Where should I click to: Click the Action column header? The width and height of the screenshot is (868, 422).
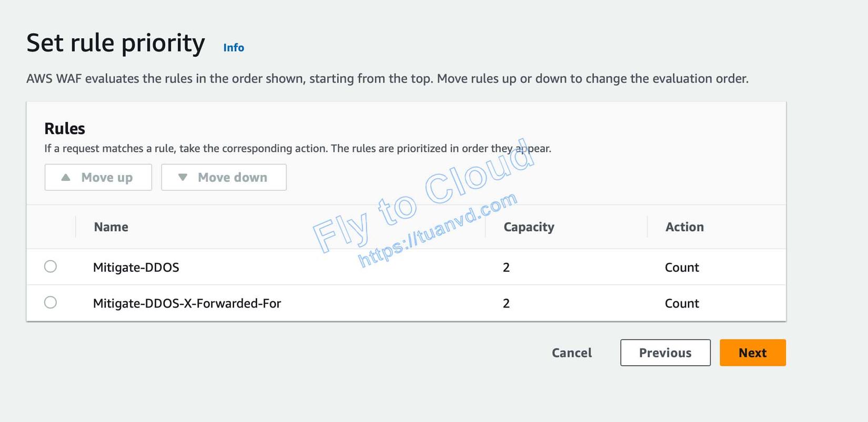(684, 227)
